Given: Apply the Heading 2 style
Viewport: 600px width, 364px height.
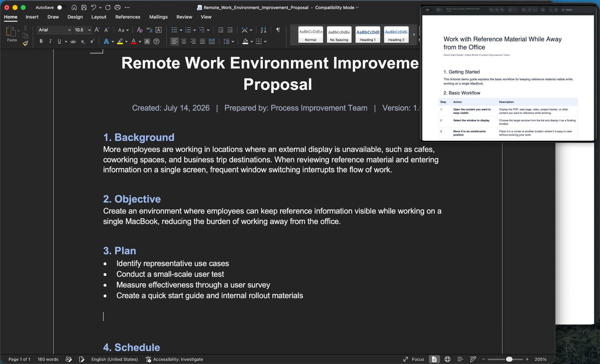Looking at the screenshot, I should click(396, 35).
